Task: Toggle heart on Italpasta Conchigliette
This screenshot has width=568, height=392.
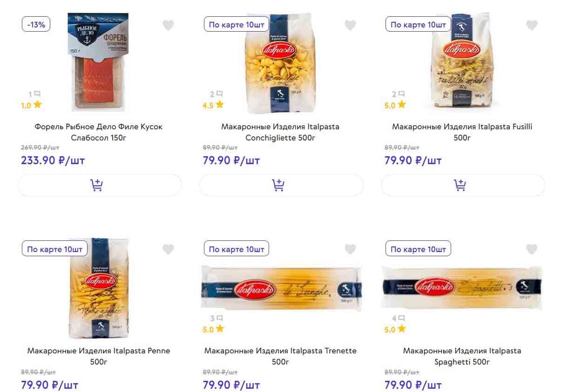Action: (350, 25)
